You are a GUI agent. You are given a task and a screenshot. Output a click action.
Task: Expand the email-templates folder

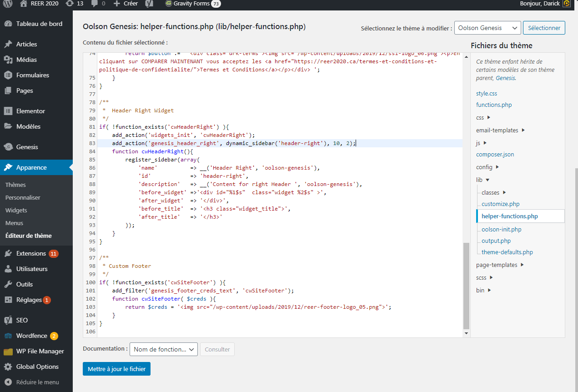click(523, 130)
